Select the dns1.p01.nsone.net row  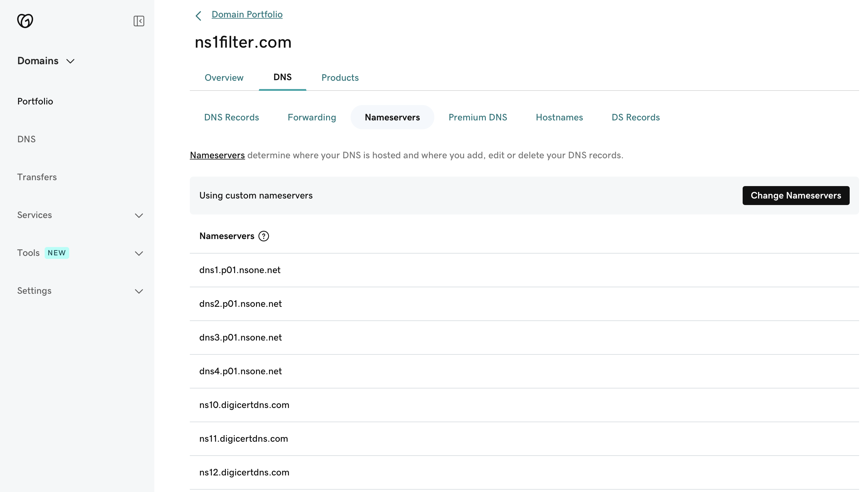point(524,270)
